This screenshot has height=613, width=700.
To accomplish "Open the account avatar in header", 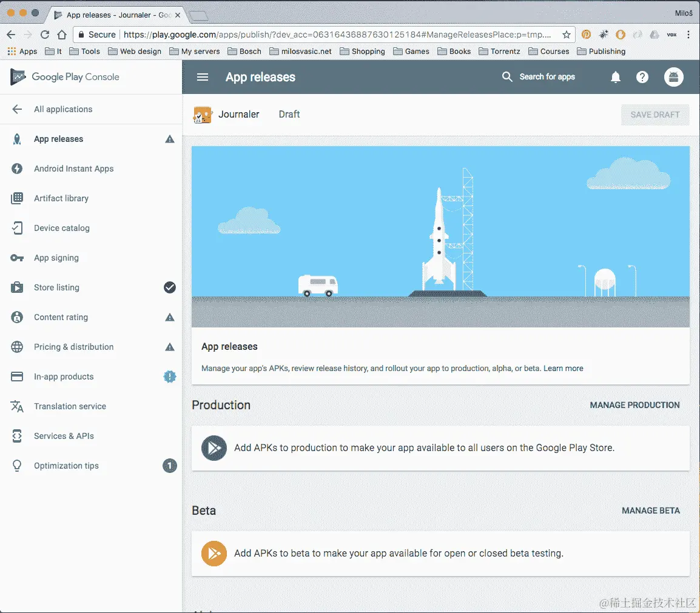I will pos(674,77).
